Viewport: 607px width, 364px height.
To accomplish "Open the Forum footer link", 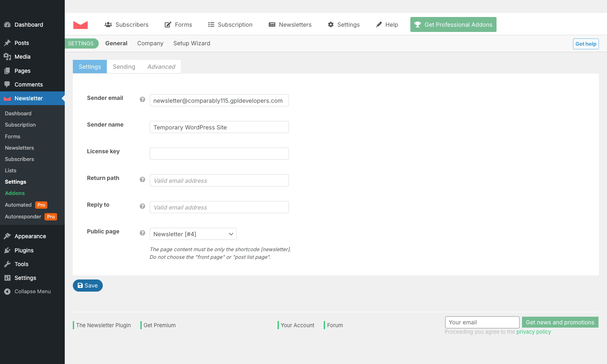I will (335, 325).
